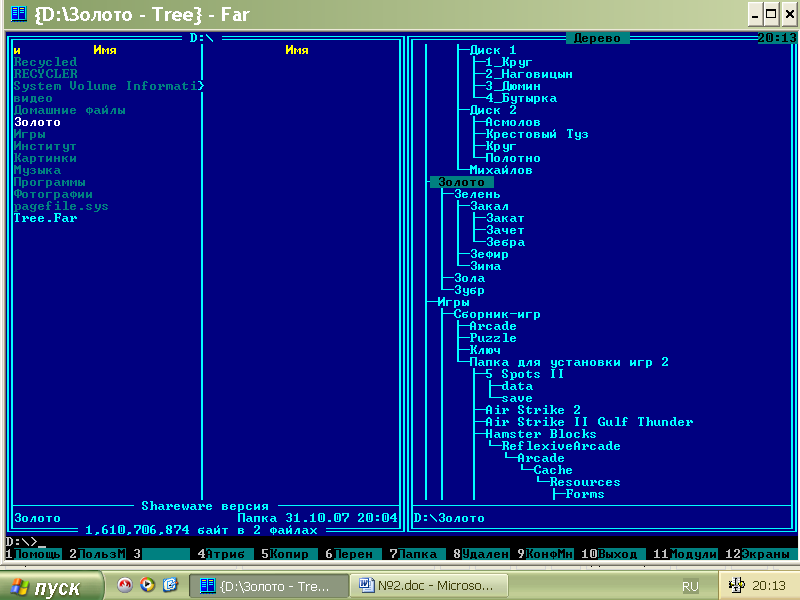Open Internet Explorer quick launch icon
The image size is (800, 600).
tap(170, 585)
